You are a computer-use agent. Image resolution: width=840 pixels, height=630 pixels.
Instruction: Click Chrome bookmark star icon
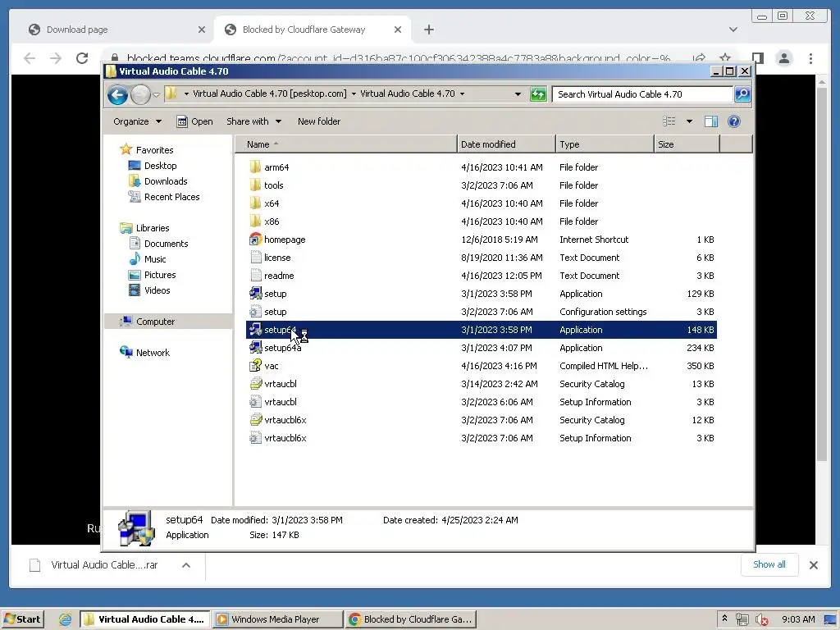725,58
